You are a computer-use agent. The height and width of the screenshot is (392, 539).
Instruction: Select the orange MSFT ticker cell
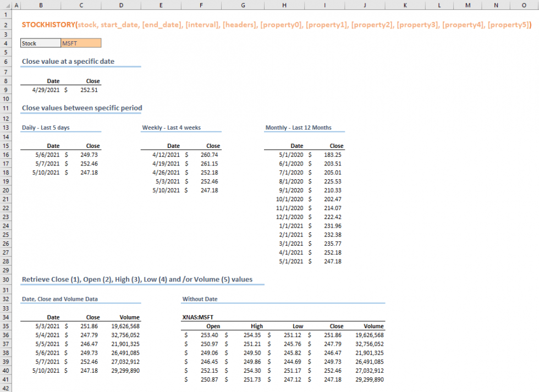[x=80, y=42]
